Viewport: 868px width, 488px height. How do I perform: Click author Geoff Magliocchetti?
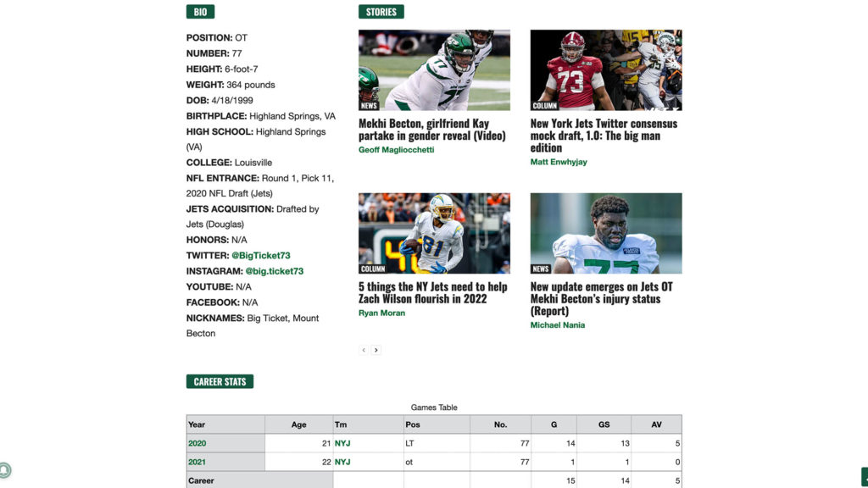pos(397,150)
